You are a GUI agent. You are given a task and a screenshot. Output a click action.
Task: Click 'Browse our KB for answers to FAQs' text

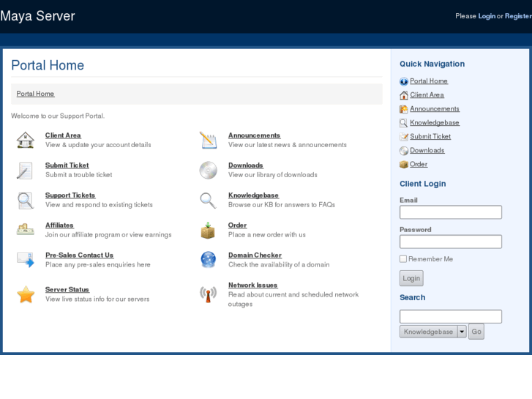click(282, 205)
